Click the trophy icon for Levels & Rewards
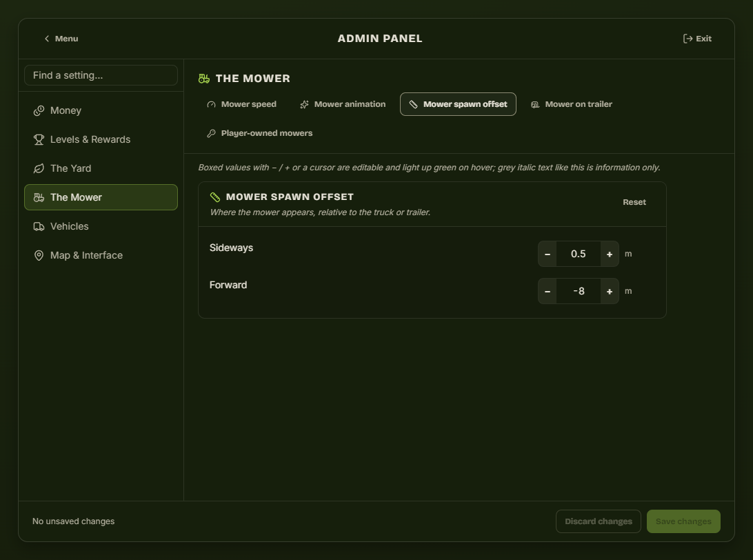753x560 pixels. (39, 139)
